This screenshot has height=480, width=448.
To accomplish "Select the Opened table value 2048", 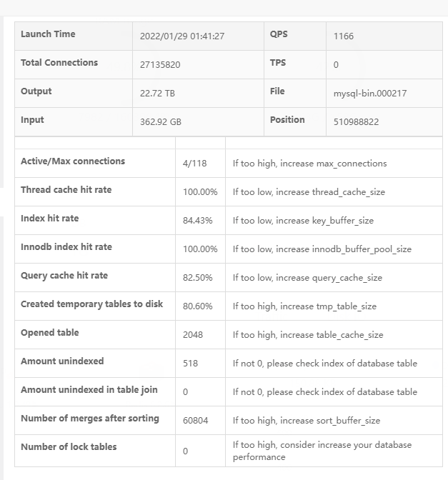I will 193,334.
